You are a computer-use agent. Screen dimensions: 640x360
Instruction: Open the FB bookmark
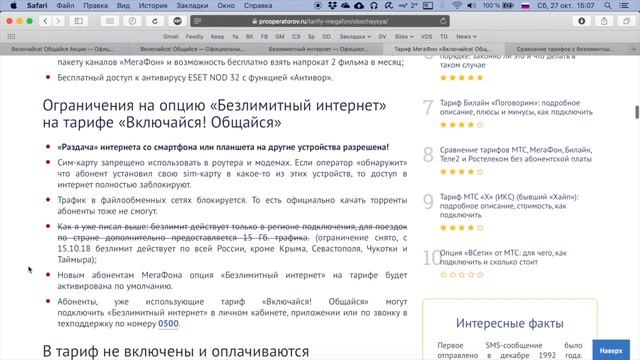click(264, 36)
